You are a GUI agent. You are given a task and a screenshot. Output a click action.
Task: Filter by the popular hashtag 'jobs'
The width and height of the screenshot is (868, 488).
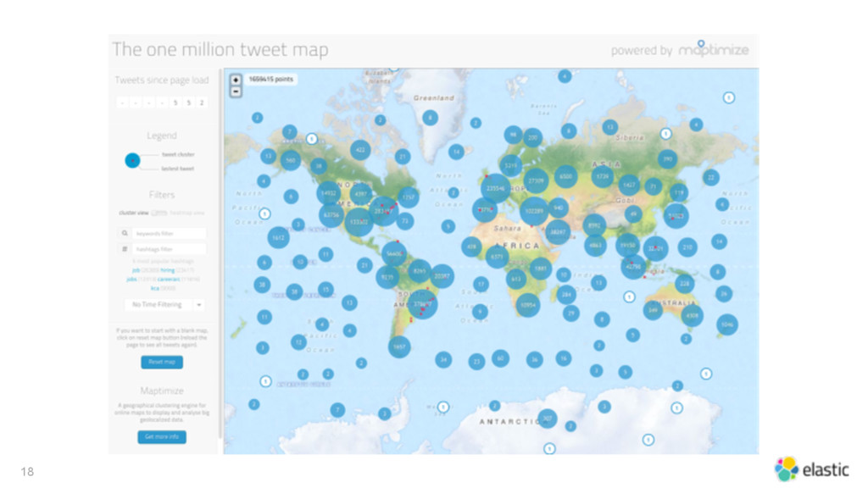point(131,279)
